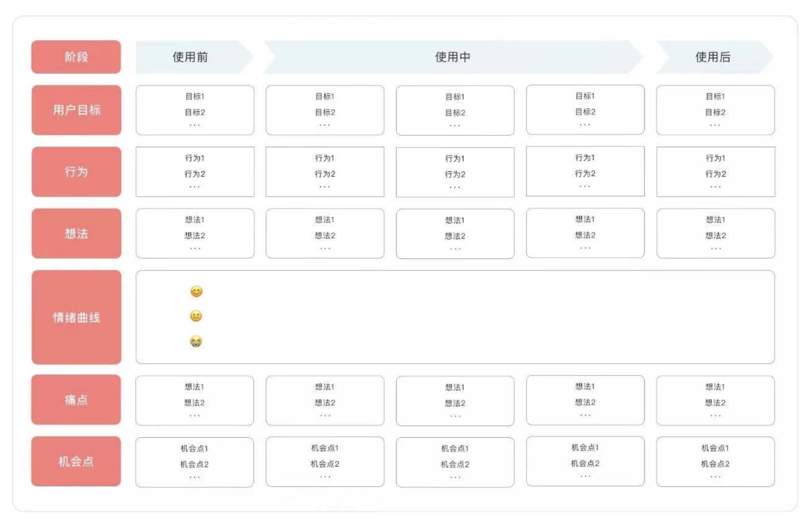Click the neutral face emoji
This screenshot has width=812, height=529.
(196, 316)
